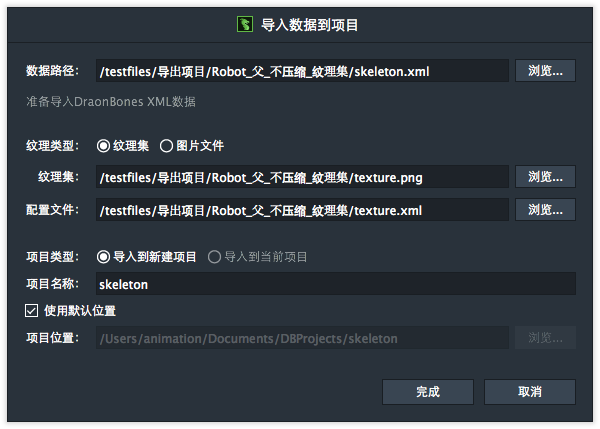600x429 pixels.
Task: Select the 图片文件 texture type radio button
Action: point(166,146)
